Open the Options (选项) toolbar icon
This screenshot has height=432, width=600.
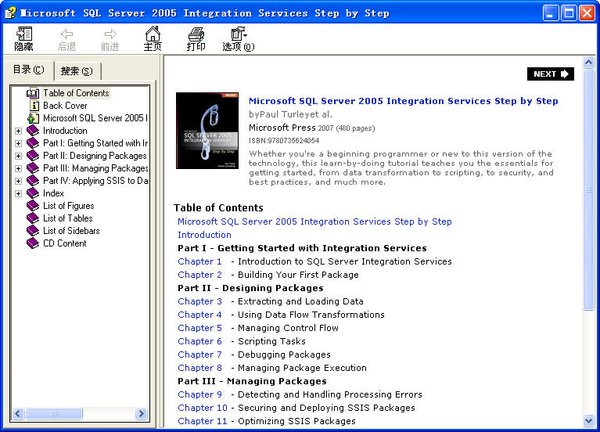click(237, 37)
